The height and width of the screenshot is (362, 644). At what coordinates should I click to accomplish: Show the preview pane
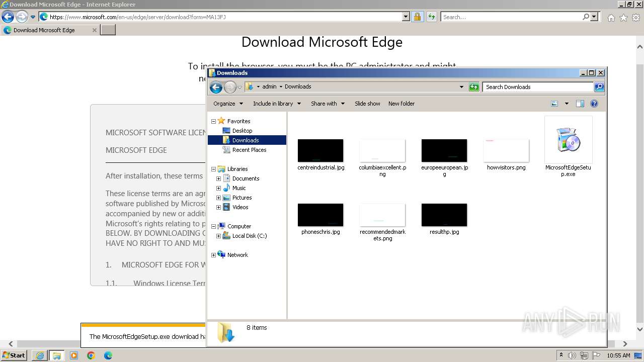click(x=580, y=104)
